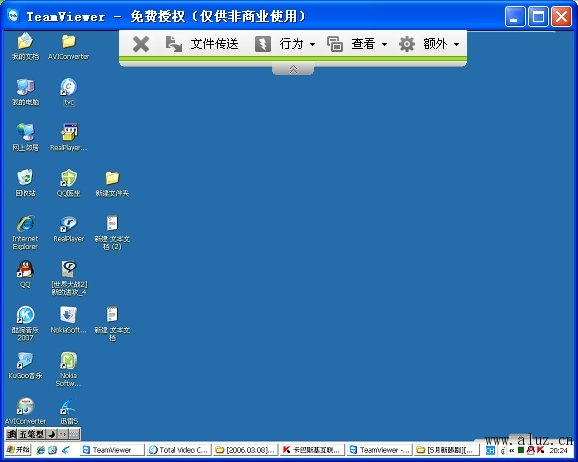The image size is (578, 462).
Task: Select the 新建 文本文档 (2) file
Action: pyautogui.click(x=112, y=232)
